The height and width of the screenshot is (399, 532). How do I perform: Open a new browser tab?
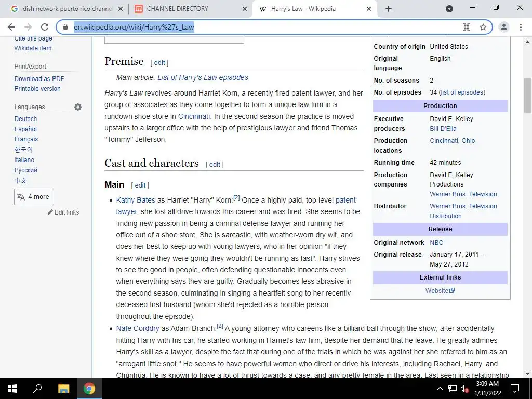click(389, 9)
